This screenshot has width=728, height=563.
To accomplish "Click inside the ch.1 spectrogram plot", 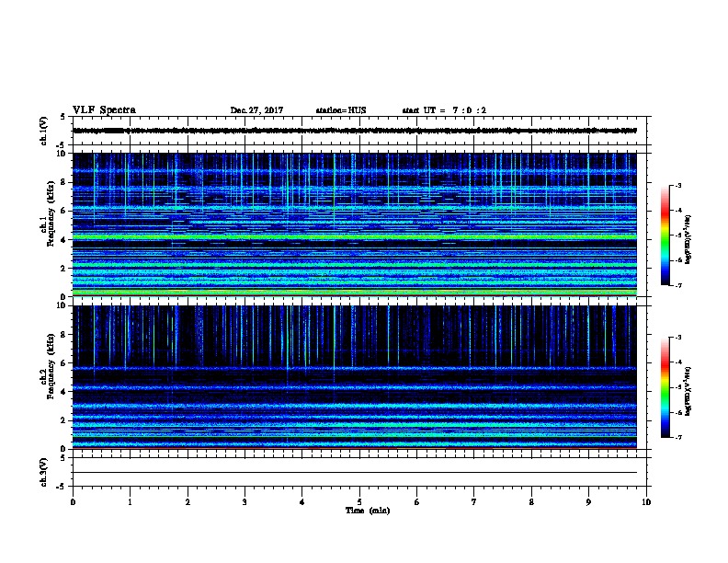I will [355, 224].
